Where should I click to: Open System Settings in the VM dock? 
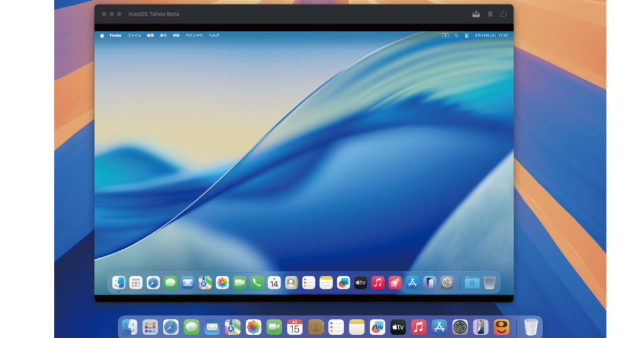click(x=447, y=283)
